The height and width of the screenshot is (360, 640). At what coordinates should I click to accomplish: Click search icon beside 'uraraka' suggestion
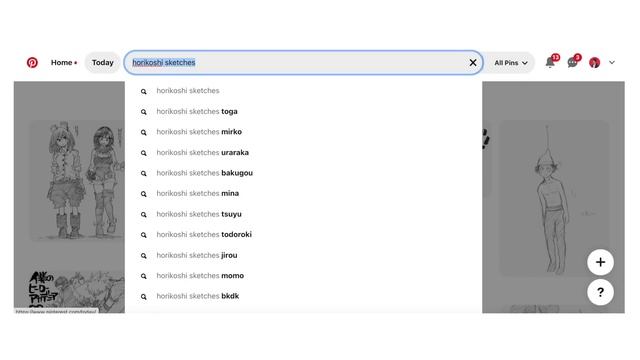(x=144, y=153)
